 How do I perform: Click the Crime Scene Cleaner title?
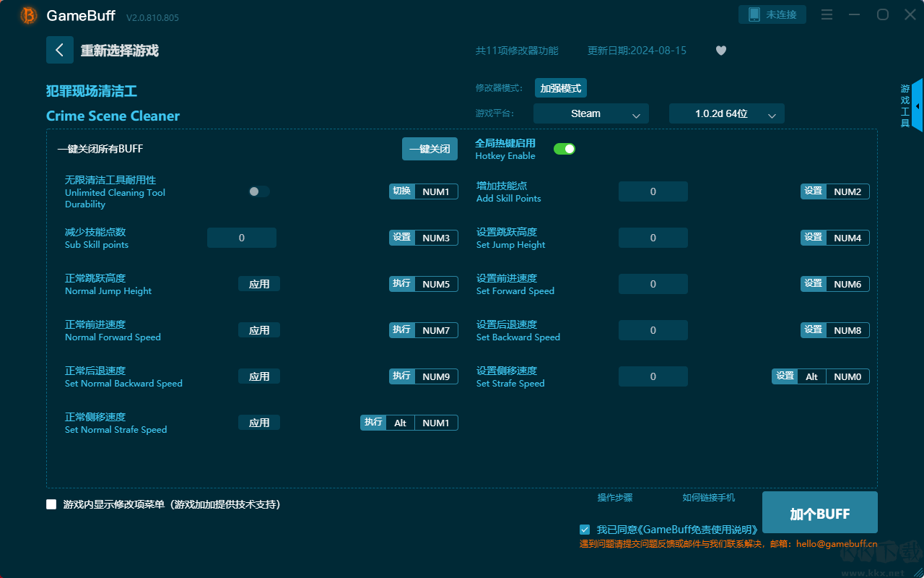click(113, 116)
